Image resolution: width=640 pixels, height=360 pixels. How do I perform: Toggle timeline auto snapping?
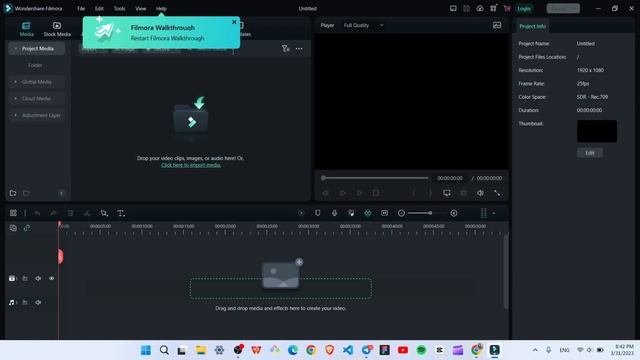coord(368,213)
